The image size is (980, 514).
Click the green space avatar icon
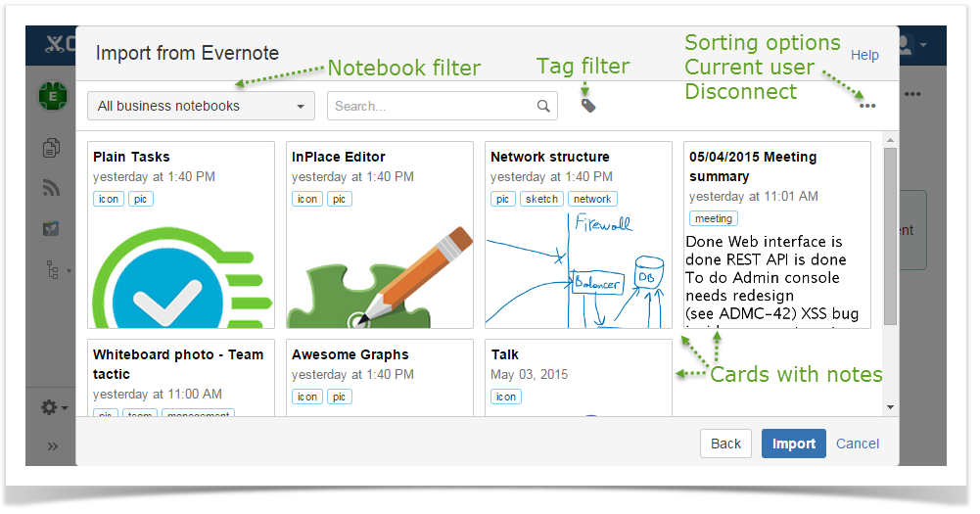(51, 97)
